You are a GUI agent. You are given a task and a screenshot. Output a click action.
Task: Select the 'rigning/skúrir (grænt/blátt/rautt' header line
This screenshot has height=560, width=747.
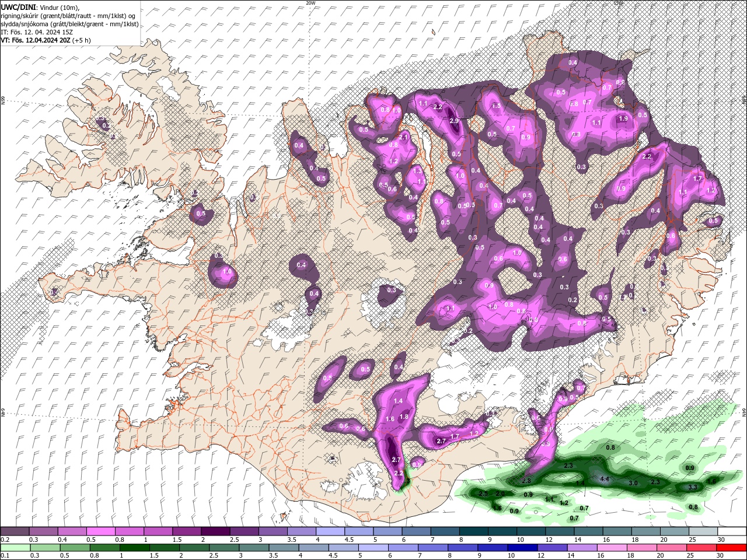(69, 16)
